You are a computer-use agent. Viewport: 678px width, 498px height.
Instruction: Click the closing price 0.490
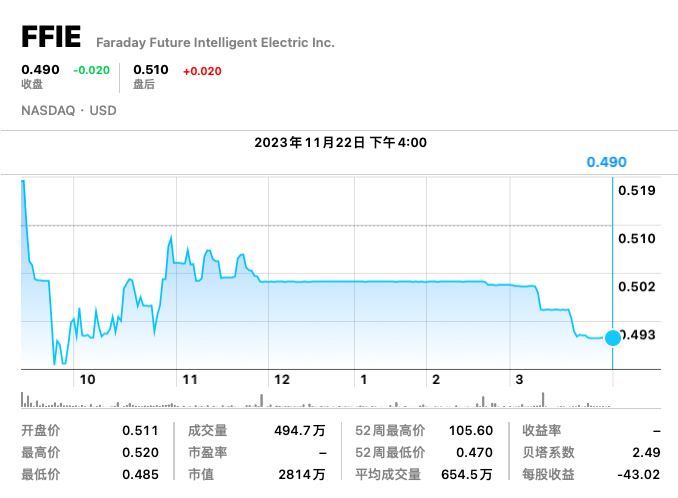click(40, 70)
